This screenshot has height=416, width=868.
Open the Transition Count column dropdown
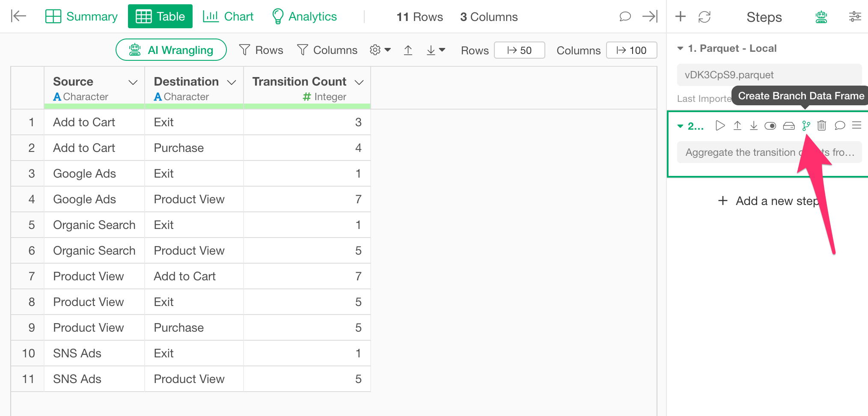click(x=359, y=82)
